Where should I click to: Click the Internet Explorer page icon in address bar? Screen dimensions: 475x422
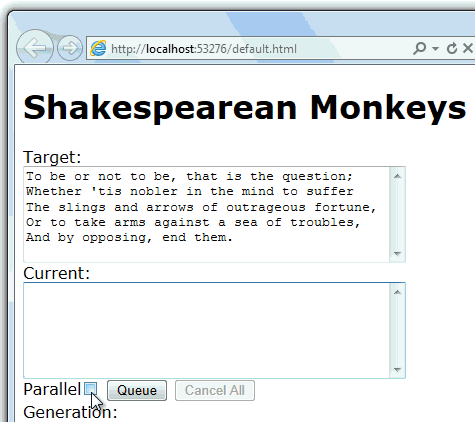click(98, 49)
